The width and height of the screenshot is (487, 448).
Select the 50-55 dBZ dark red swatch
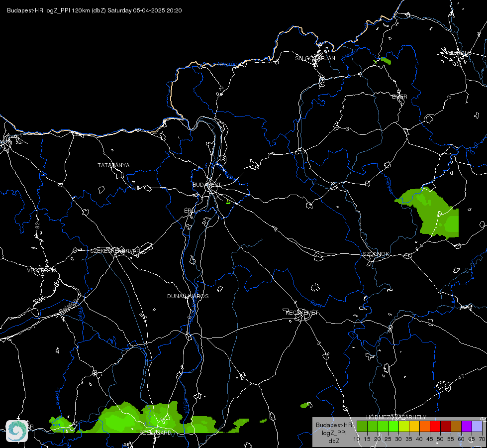click(446, 426)
